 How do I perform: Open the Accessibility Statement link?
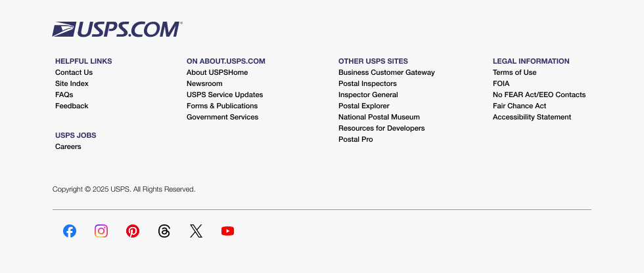coord(532,117)
